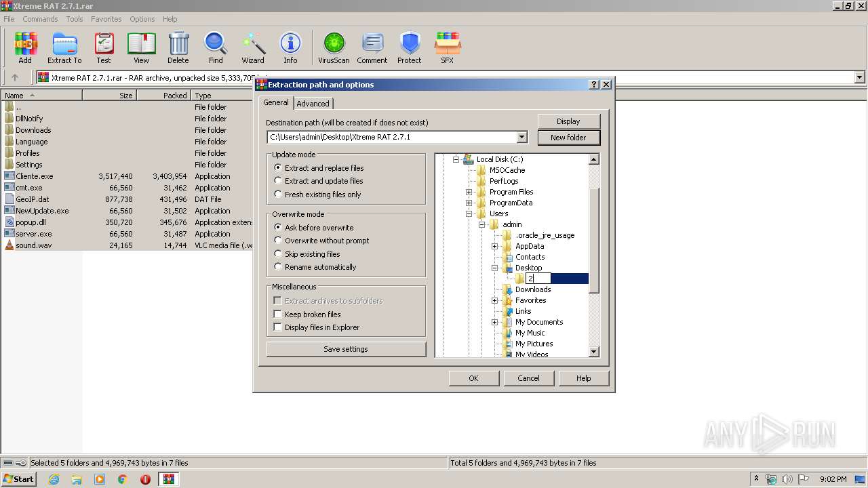The image size is (868, 488).
Task: Switch to the Advanced tab
Action: click(x=313, y=104)
